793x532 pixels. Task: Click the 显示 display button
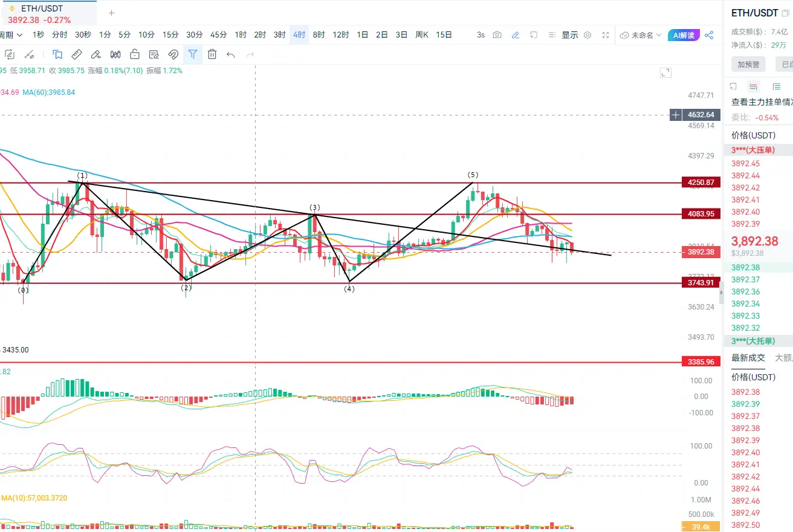click(570, 35)
